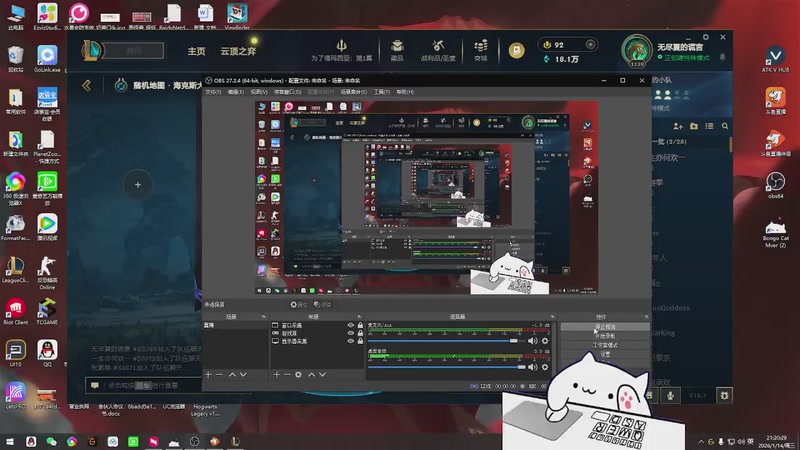The height and width of the screenshot is (450, 800).
Task: Open the OBS 视图(V) menu
Action: [259, 92]
